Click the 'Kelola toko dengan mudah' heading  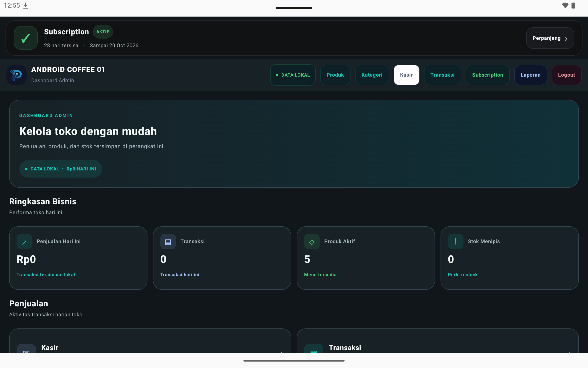pos(88,131)
